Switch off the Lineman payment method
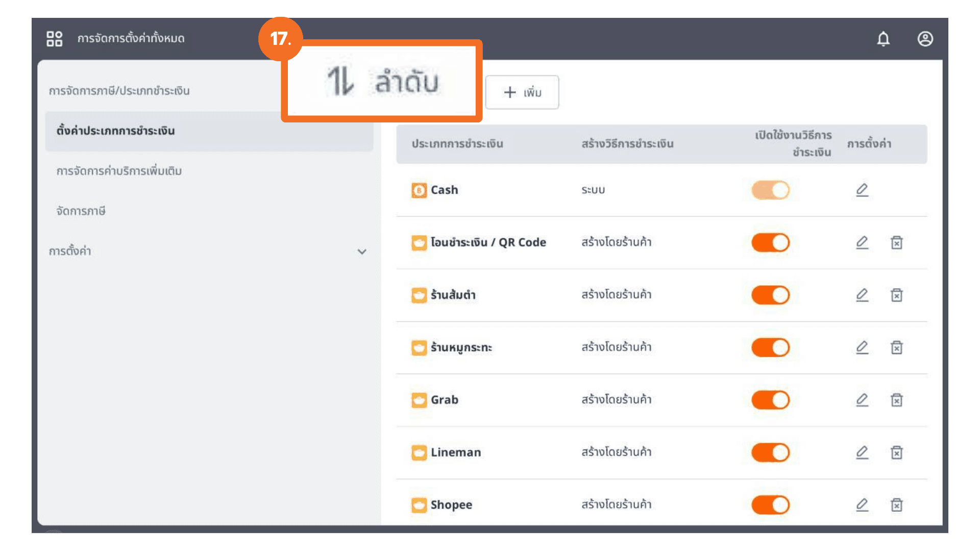Viewport: 980px width, 551px height. tap(770, 453)
